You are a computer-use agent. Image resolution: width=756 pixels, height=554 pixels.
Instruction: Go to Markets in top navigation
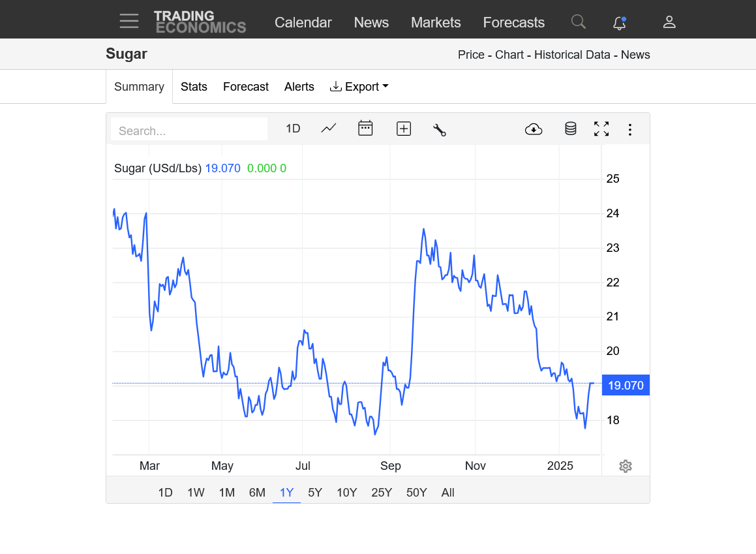tap(436, 22)
